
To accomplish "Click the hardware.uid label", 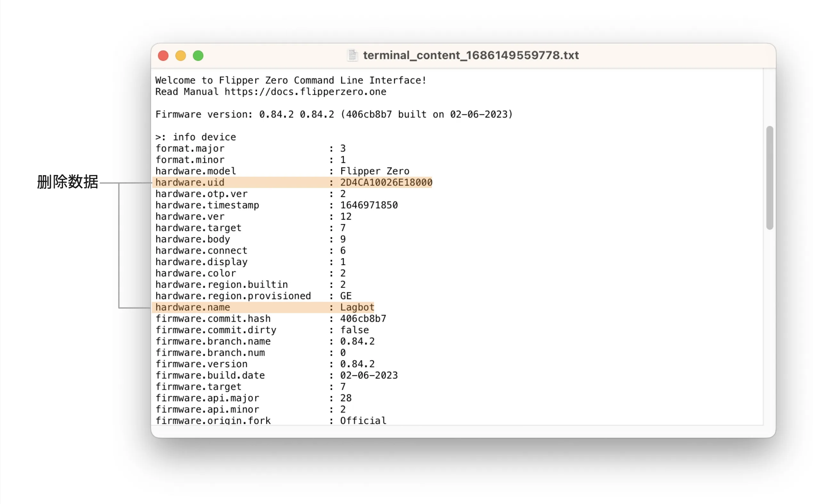I will click(x=190, y=182).
